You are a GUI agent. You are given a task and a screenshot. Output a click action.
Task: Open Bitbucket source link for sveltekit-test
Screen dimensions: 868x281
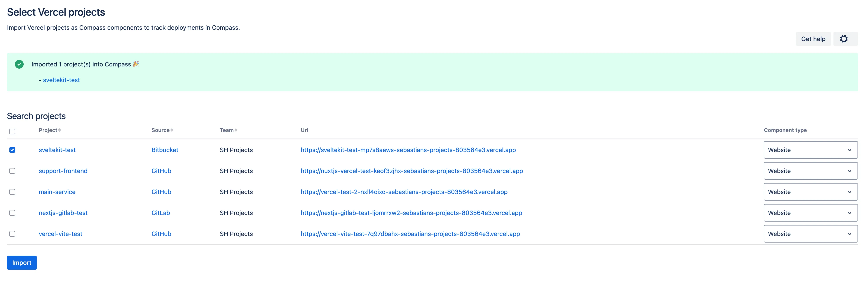(x=164, y=150)
